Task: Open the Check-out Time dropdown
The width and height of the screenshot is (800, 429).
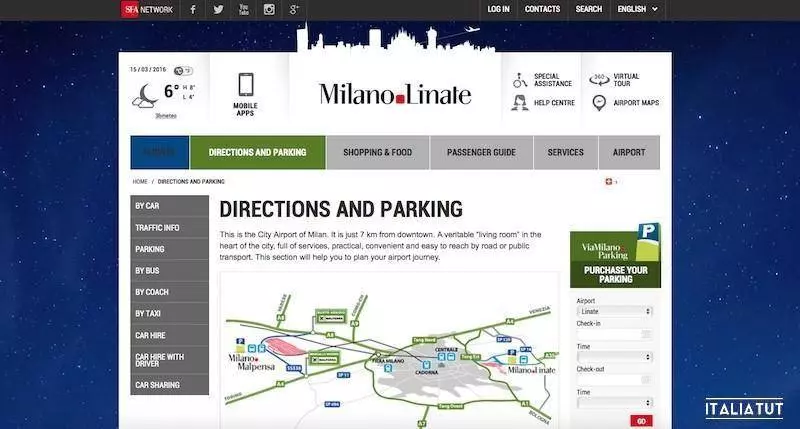Action: [615, 403]
